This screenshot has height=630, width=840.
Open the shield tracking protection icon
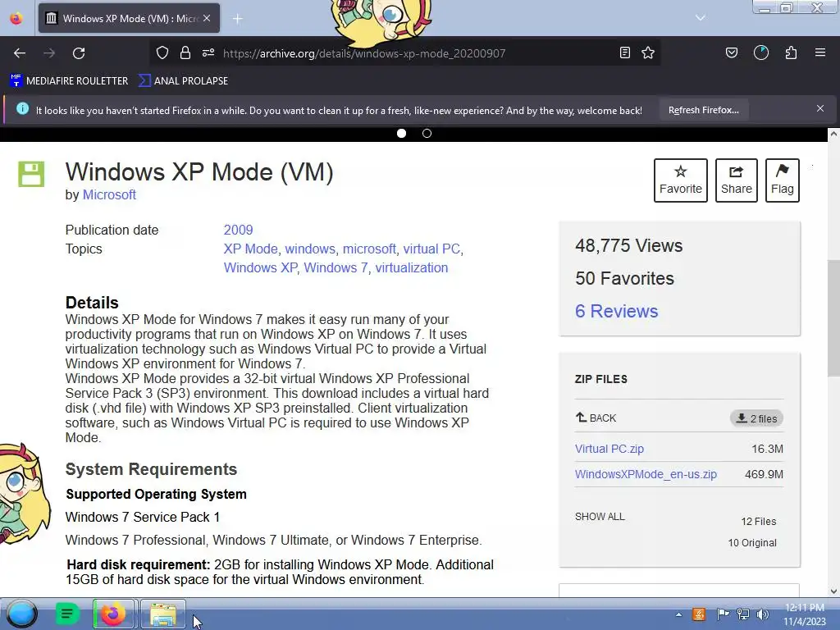tap(162, 52)
